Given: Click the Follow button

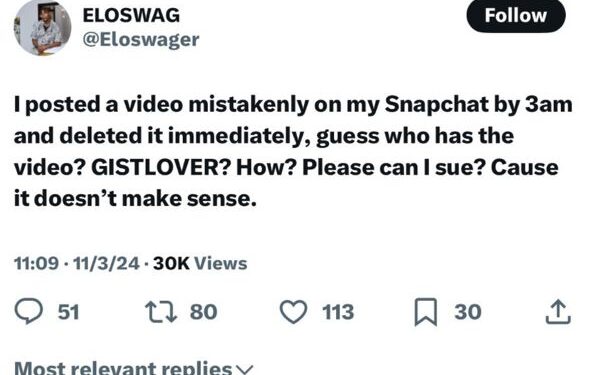Looking at the screenshot, I should [x=516, y=16].
